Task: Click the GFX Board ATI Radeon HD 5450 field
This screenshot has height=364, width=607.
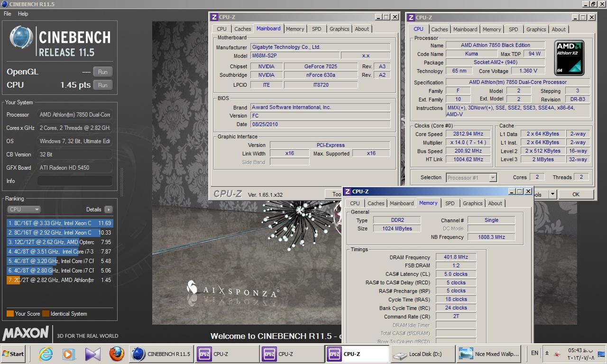Action: coord(75,168)
